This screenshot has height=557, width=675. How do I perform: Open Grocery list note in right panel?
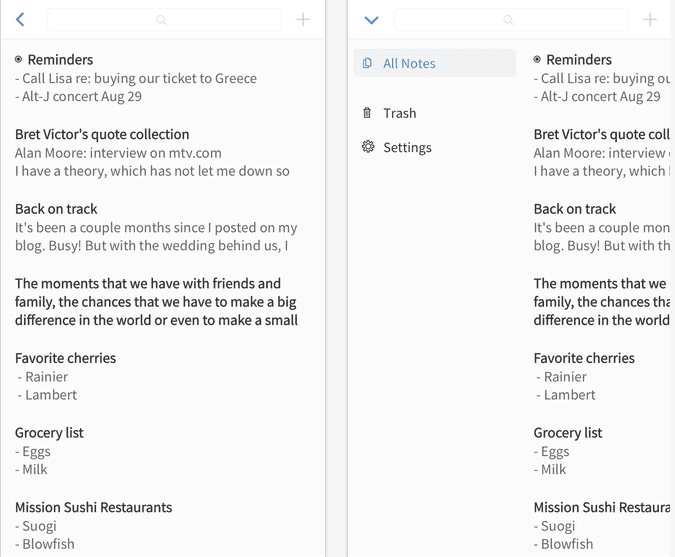pyautogui.click(x=568, y=433)
